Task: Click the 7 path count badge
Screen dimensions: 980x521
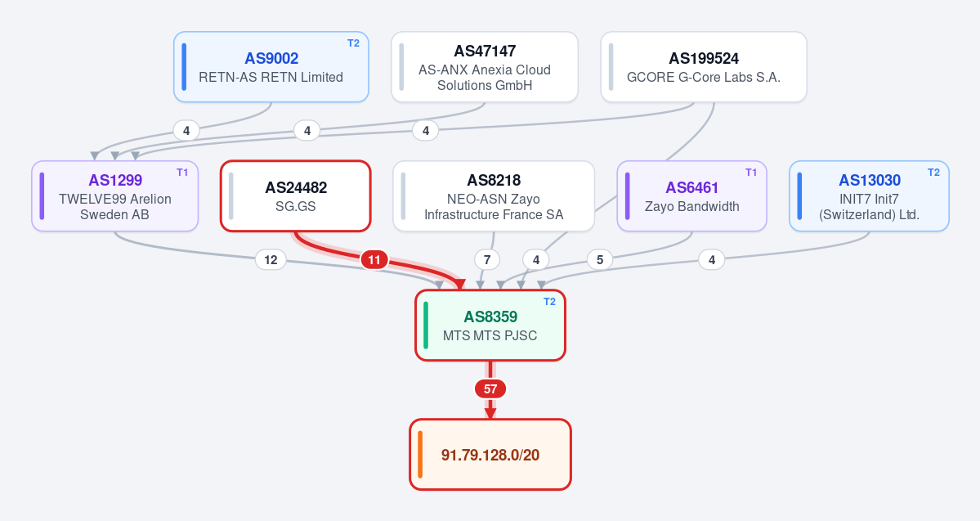Action: (x=487, y=259)
